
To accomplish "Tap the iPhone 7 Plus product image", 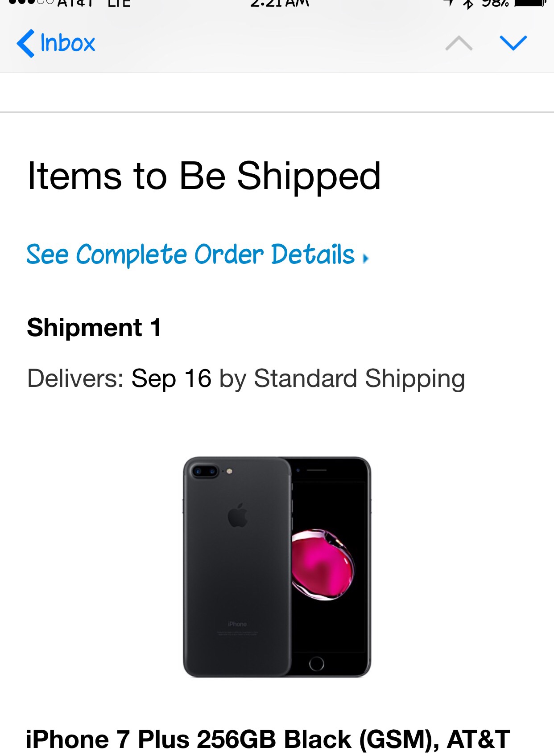I will (x=277, y=567).
